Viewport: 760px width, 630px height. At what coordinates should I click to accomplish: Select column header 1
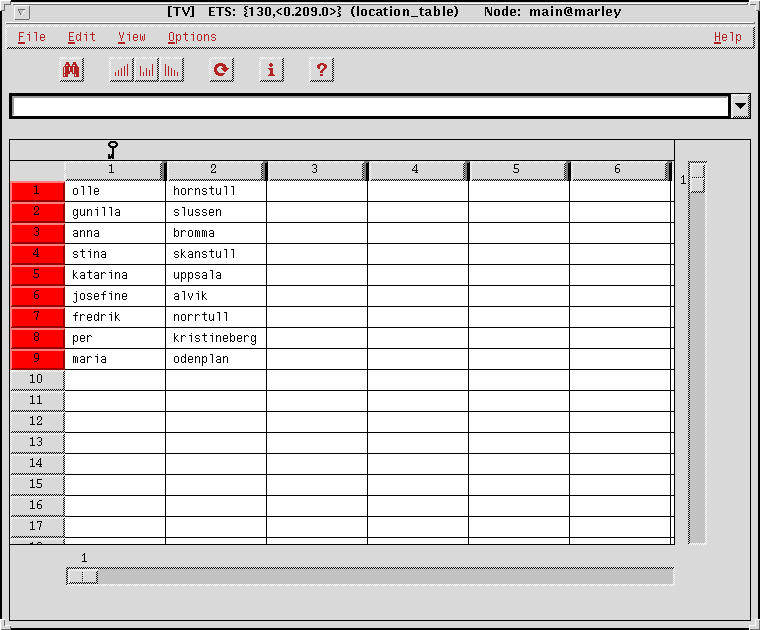[114, 170]
